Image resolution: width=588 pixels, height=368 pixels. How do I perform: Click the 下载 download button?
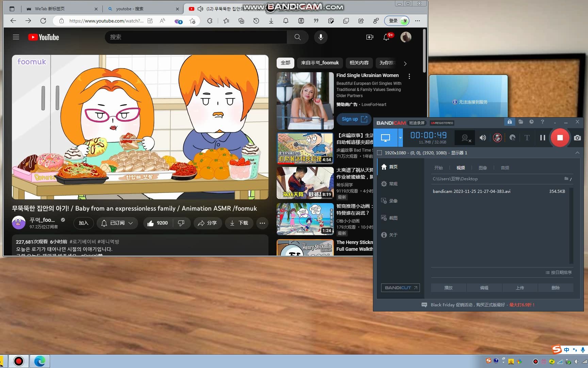239,223
